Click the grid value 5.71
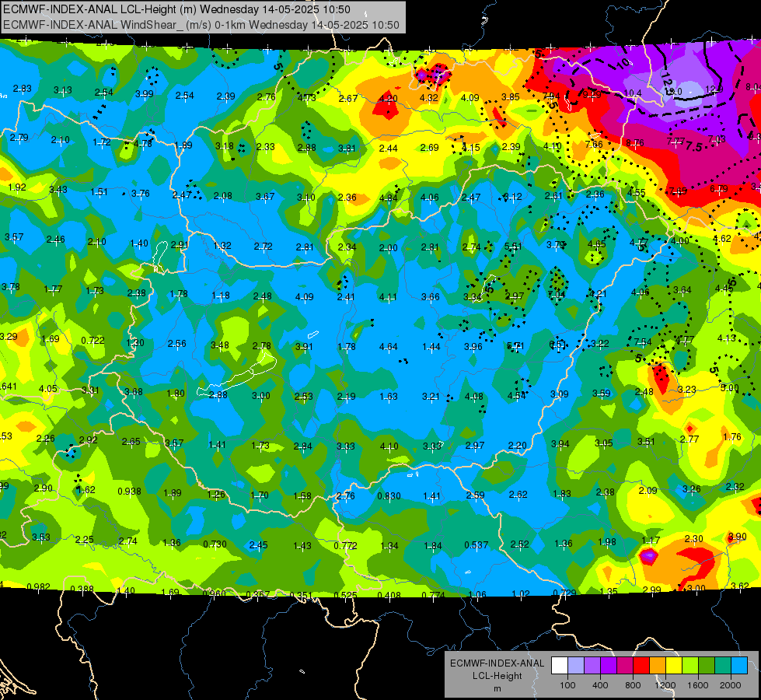Viewport: 761px width, 700px height. point(515,346)
